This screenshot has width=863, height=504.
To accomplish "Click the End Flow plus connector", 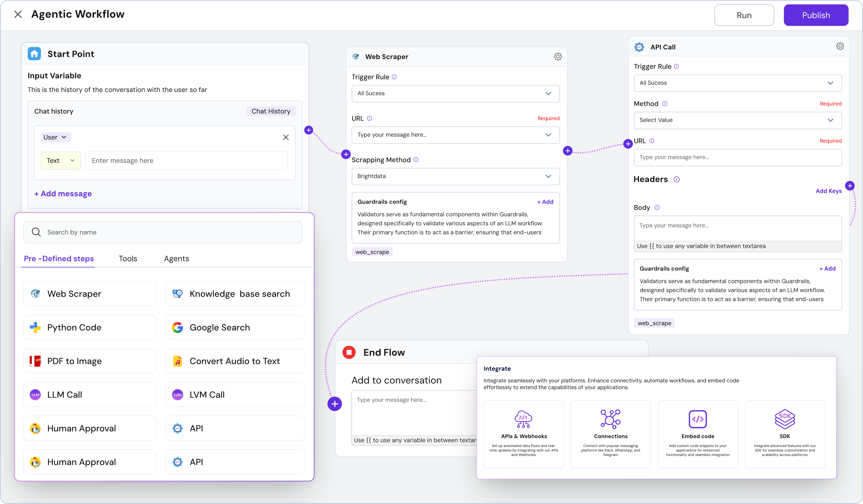I will tap(334, 404).
